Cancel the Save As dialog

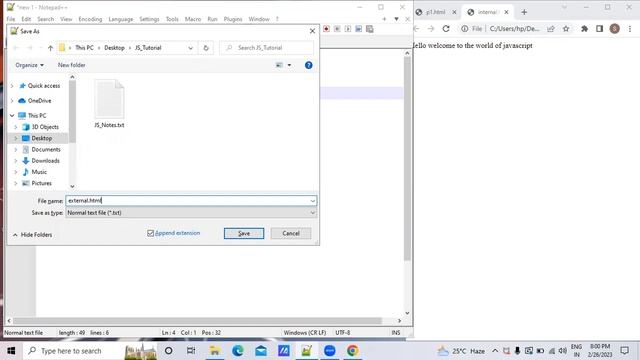[291, 233]
